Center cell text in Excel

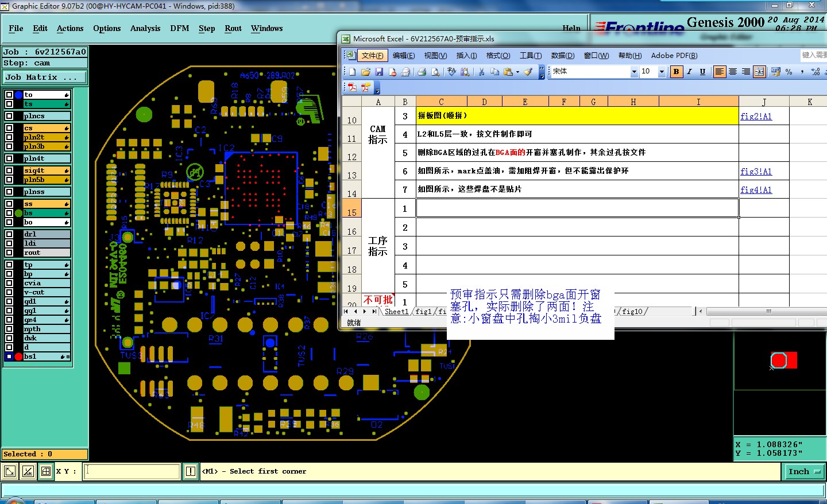(733, 72)
